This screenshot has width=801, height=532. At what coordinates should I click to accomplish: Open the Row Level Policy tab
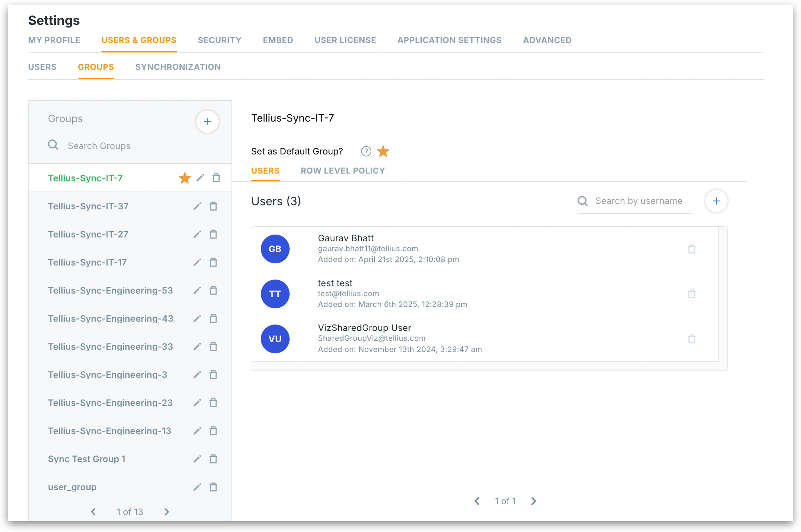point(342,171)
